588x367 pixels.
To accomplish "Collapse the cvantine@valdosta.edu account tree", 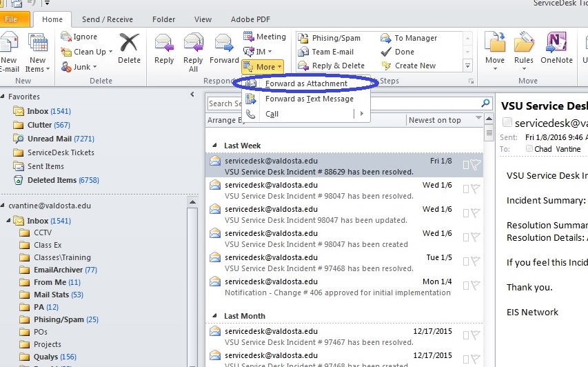I will pos(3,206).
